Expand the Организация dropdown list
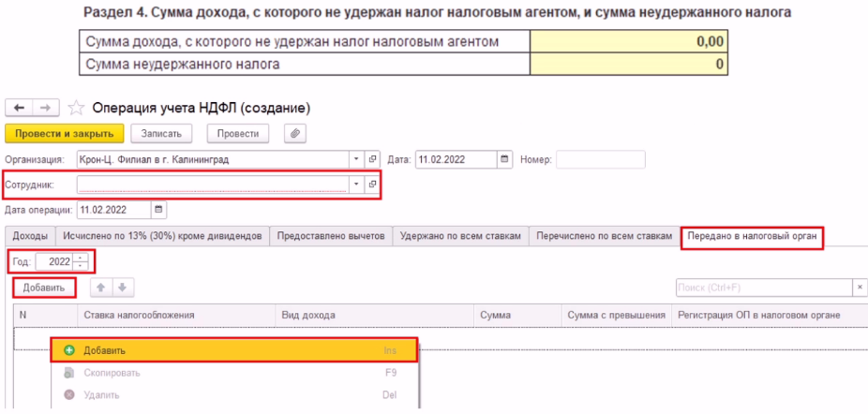The image size is (868, 414). click(x=355, y=159)
